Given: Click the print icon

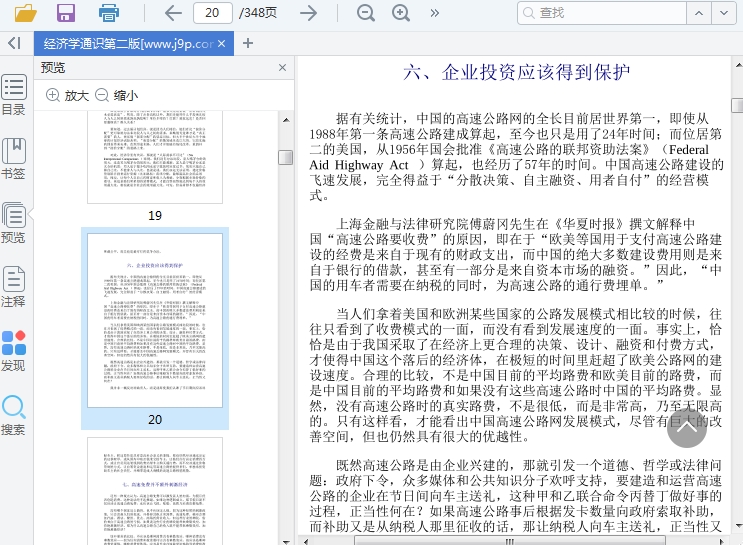Looking at the screenshot, I should click(x=109, y=13).
